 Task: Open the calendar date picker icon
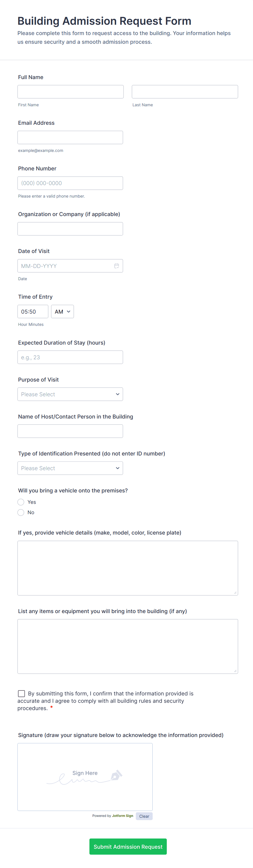click(x=116, y=266)
